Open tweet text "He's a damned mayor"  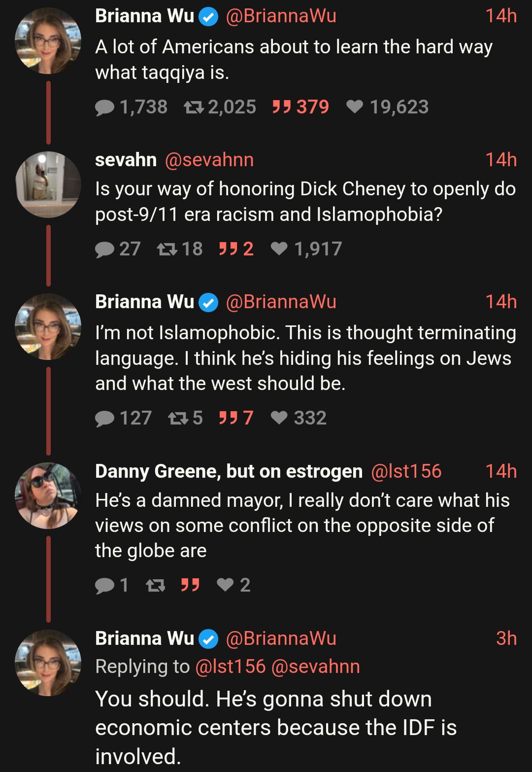(x=301, y=526)
